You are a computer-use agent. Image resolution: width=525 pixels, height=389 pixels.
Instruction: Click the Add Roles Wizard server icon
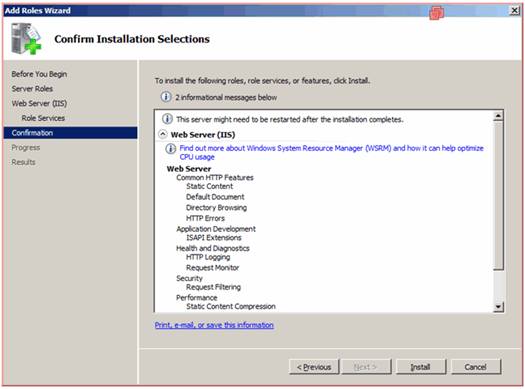(x=26, y=38)
